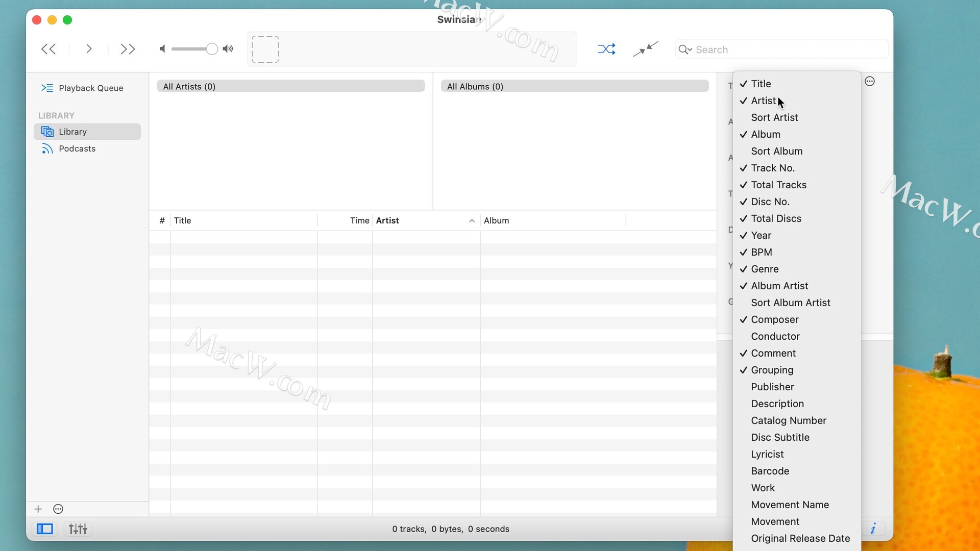Image resolution: width=980 pixels, height=551 pixels.
Task: Sort by the Time column header
Action: (345, 220)
